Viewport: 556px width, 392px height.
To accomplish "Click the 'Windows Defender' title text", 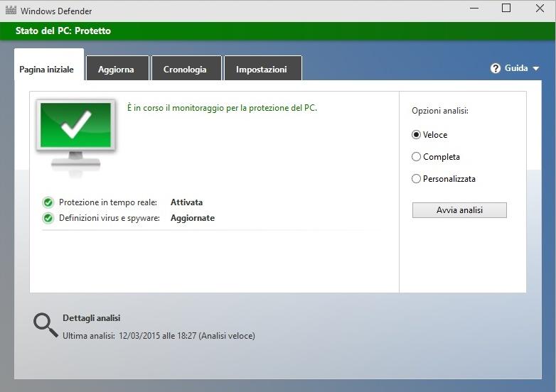I will pyautogui.click(x=56, y=11).
